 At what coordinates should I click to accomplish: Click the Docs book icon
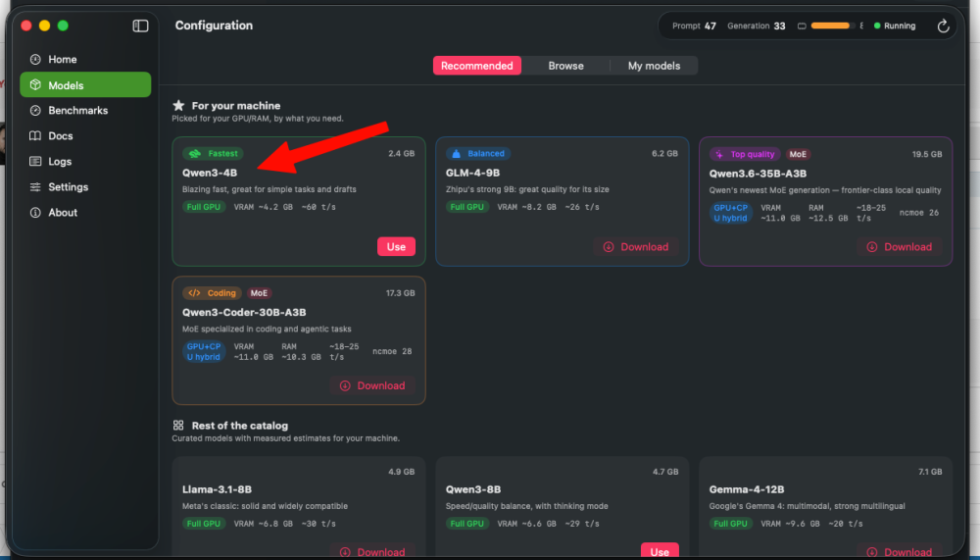[35, 135]
